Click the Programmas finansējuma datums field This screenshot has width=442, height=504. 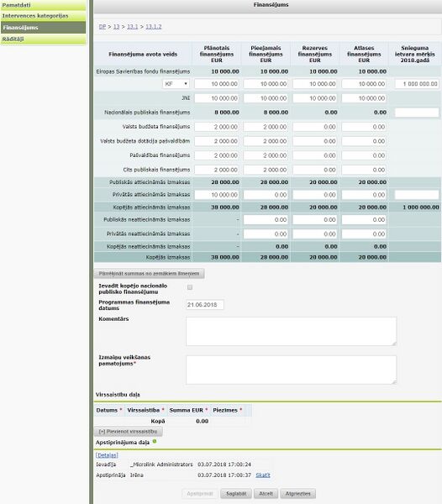tap(205, 305)
